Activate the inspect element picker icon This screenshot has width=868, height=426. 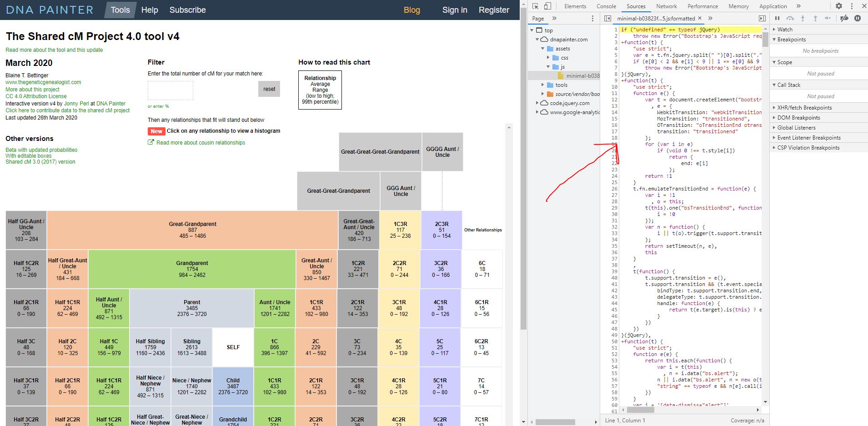[535, 6]
